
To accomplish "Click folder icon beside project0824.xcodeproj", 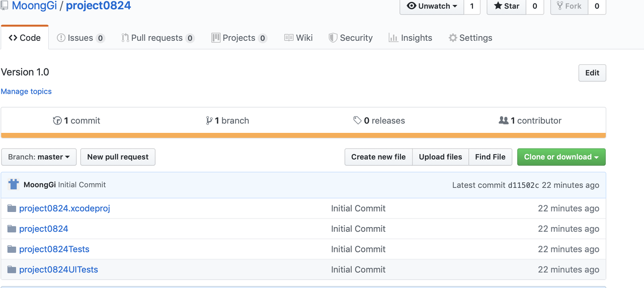I will point(12,208).
